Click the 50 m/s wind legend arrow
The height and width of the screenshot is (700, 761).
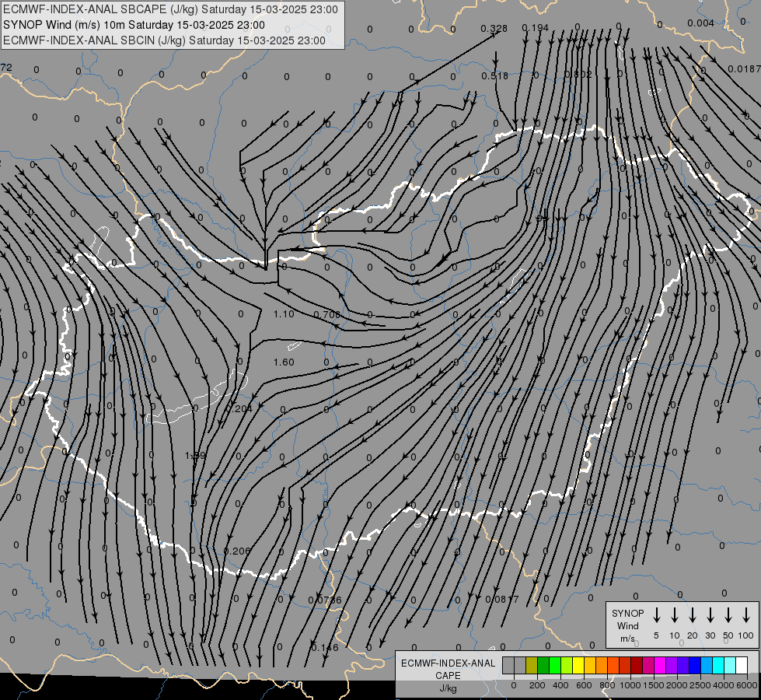pyautogui.click(x=728, y=614)
